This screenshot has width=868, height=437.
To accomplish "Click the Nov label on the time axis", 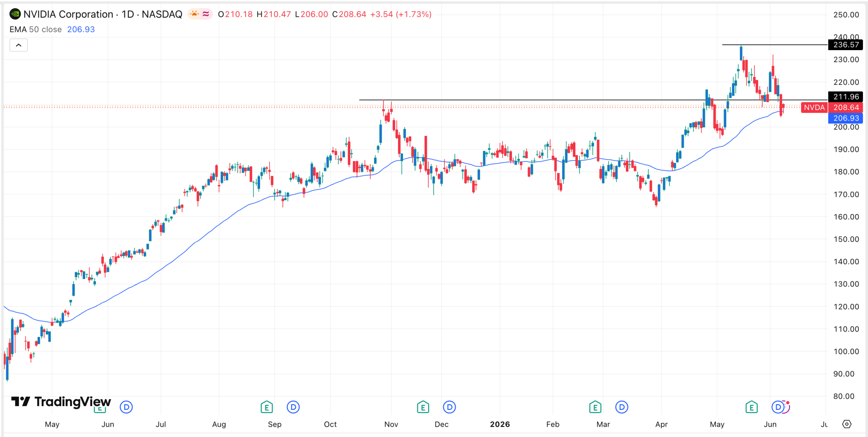I will click(x=391, y=424).
